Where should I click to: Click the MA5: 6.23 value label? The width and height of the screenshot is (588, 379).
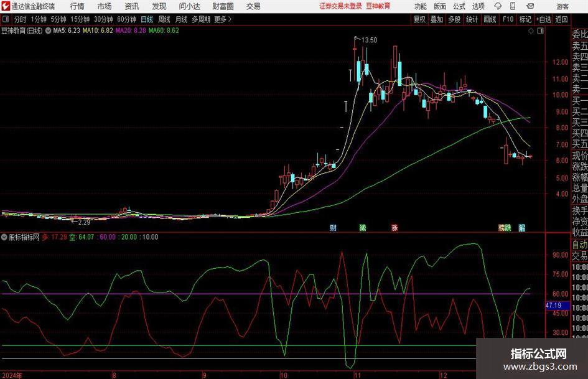67,30
